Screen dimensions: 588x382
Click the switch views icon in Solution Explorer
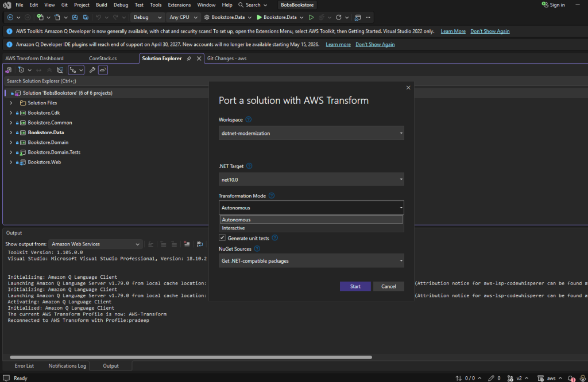point(8,70)
